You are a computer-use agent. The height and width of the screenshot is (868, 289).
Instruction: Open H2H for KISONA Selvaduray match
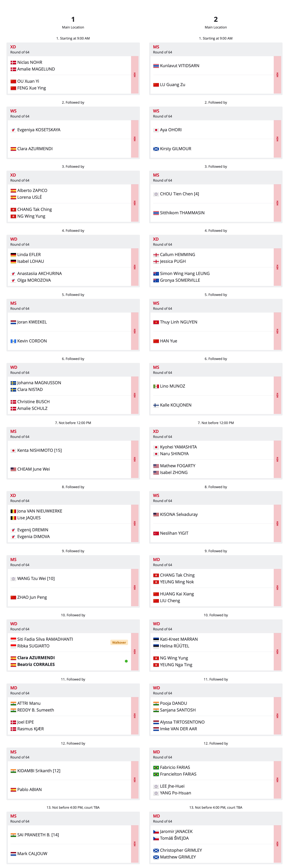click(278, 523)
